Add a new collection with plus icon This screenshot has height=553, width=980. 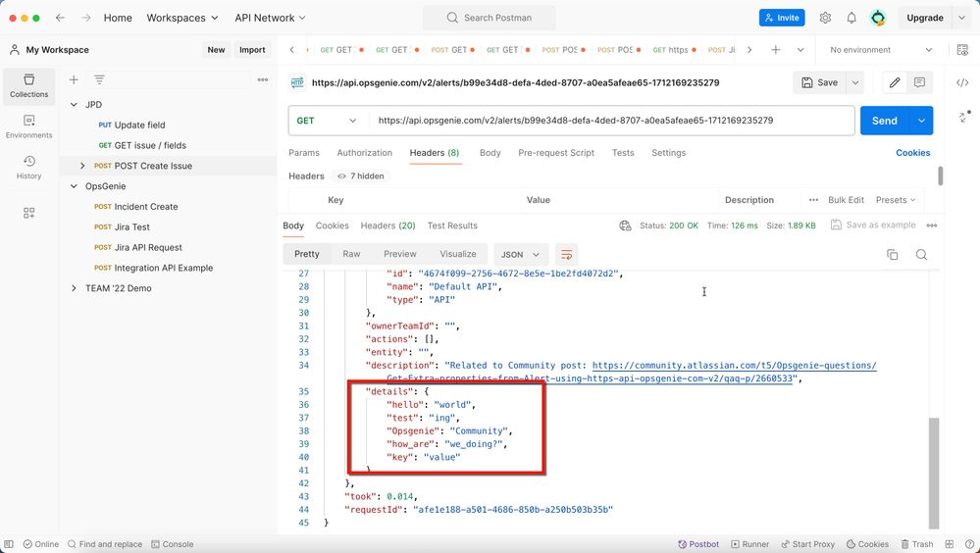coord(74,79)
